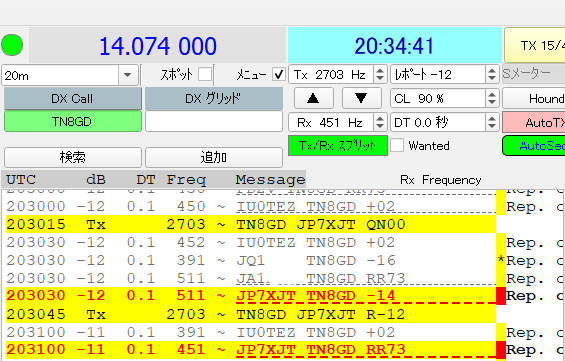565x361 pixels.
Task: Select red row JP7XJT TN8GD -14
Action: (251, 296)
